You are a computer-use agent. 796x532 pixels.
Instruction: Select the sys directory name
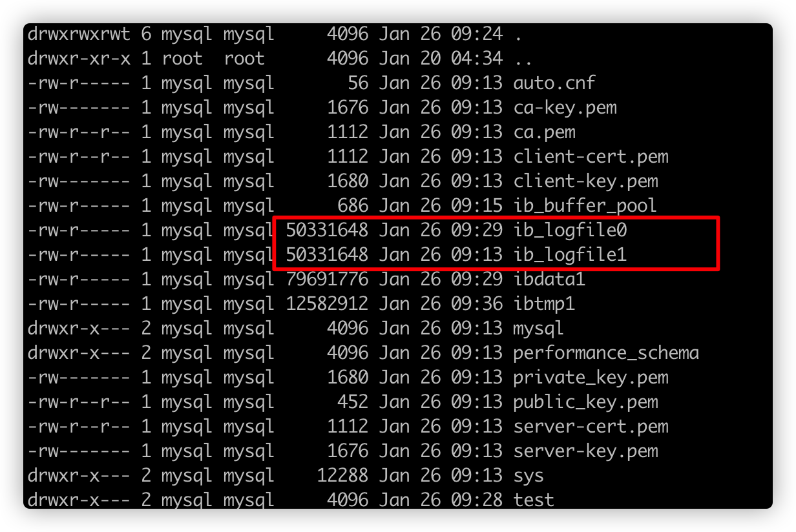click(x=528, y=475)
